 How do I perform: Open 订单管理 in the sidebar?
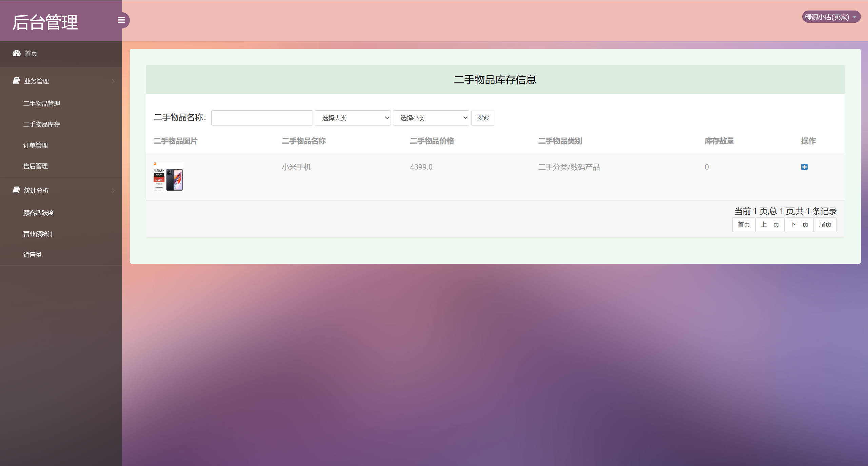[36, 145]
